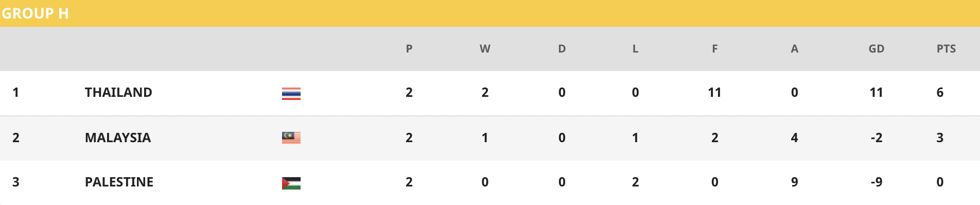Viewport: 980px width, 205px height.
Task: Click the L column header
Action: click(636, 49)
